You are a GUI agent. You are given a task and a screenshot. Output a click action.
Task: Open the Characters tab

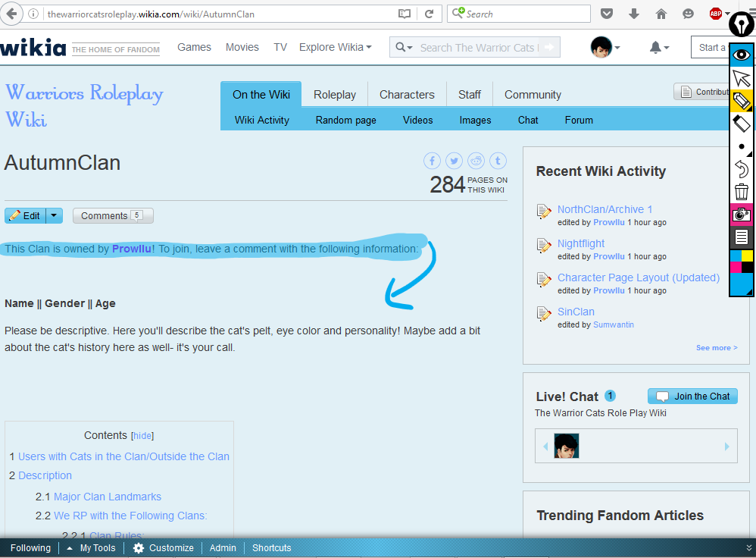pos(407,95)
